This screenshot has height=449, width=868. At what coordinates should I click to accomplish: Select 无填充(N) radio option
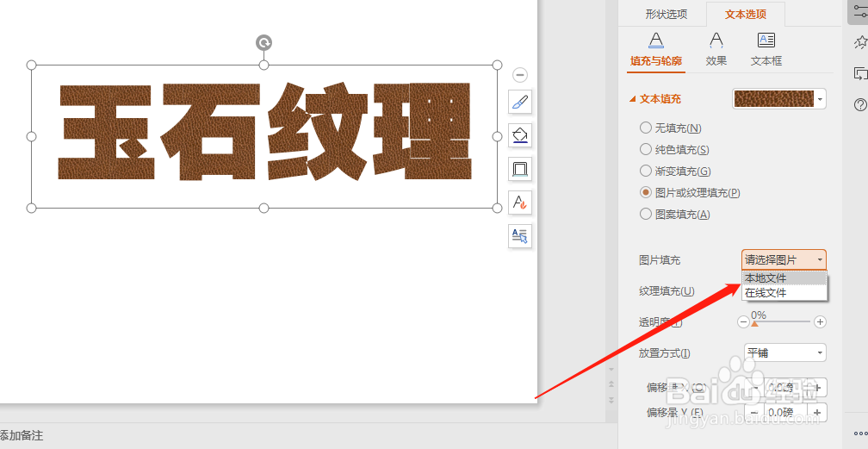[646, 128]
